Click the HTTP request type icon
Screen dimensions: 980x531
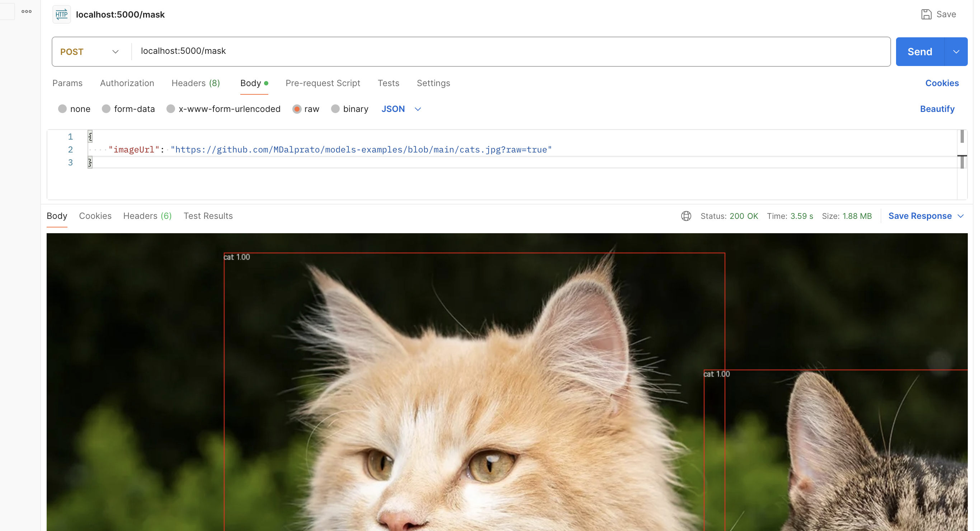(x=61, y=14)
